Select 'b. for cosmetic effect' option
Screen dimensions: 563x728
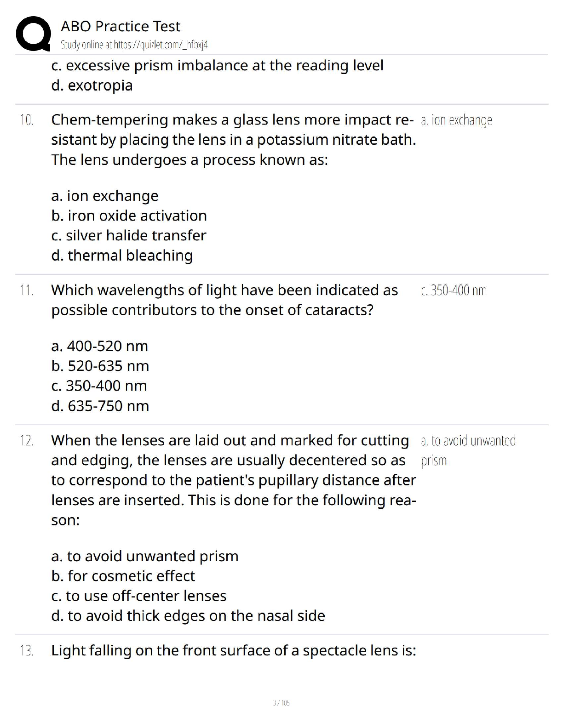coord(123,576)
